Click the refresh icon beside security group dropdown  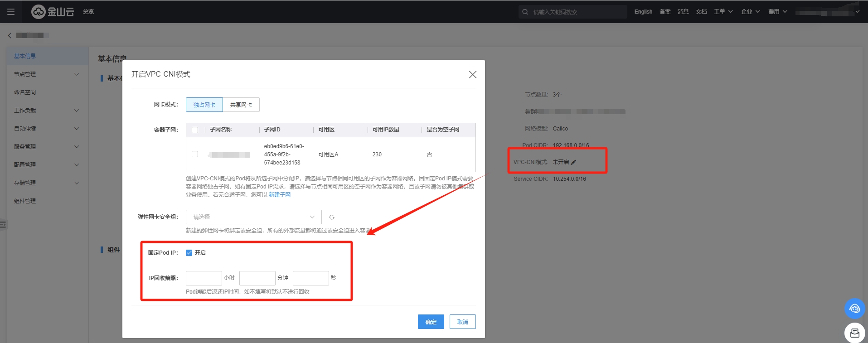[332, 217]
